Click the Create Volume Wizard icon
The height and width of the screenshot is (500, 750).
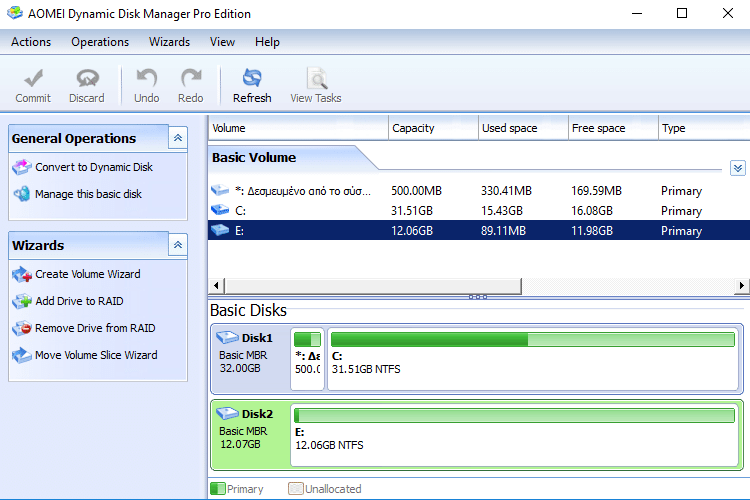click(x=22, y=274)
